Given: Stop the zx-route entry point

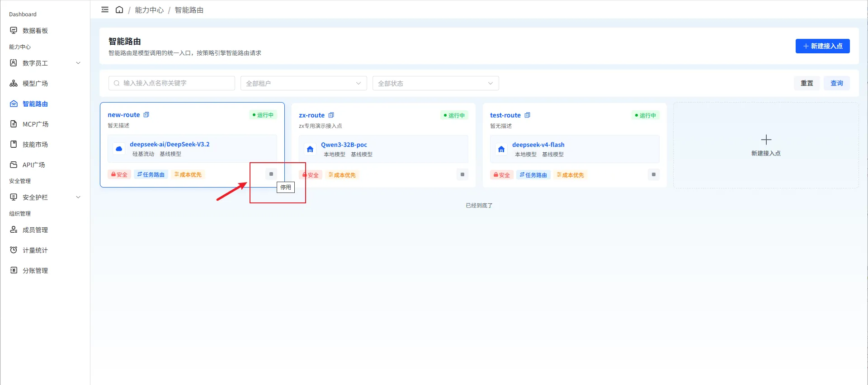Looking at the screenshot, I should [x=462, y=174].
